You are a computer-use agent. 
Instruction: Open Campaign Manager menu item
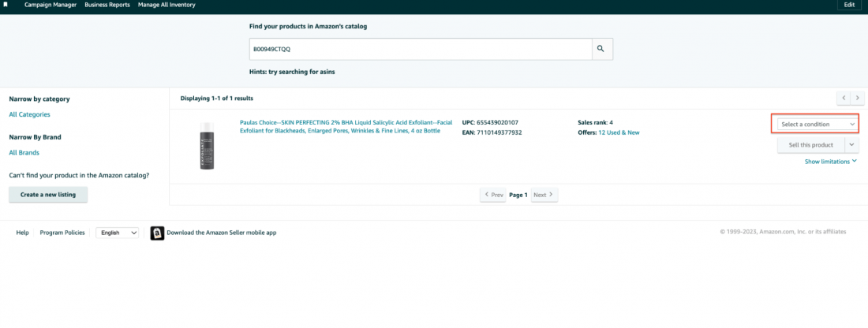51,5
